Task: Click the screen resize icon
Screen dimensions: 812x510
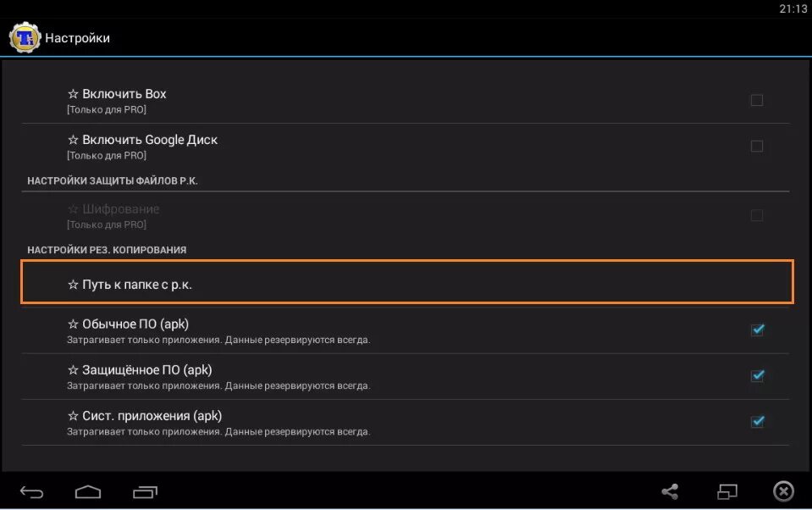Action: pos(727,491)
